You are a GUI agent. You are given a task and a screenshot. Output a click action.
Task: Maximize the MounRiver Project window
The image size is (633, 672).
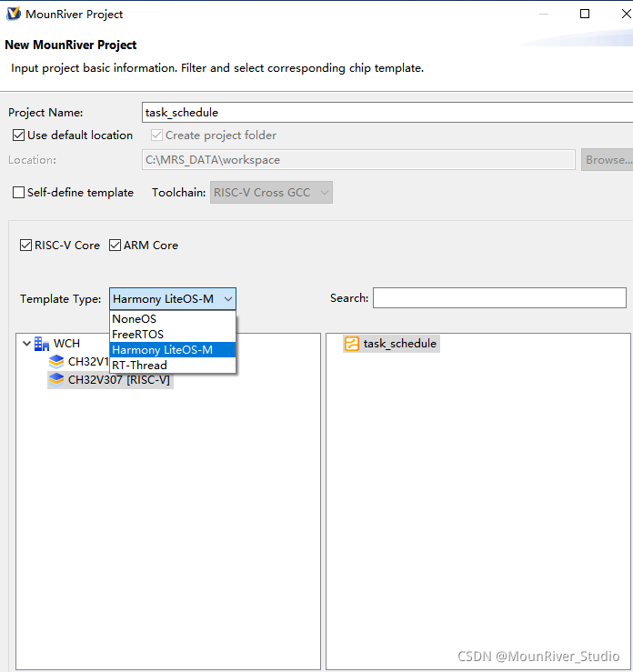585,14
